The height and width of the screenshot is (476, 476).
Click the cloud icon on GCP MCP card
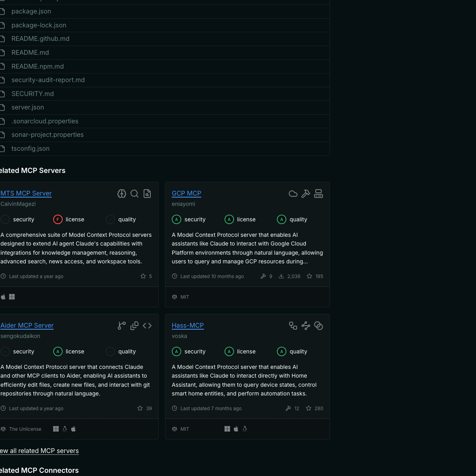pyautogui.click(x=293, y=194)
